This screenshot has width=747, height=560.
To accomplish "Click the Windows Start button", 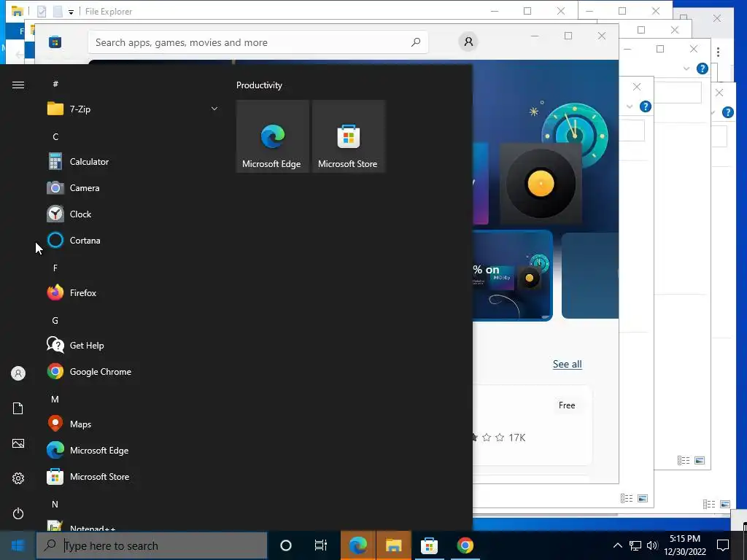I will [x=18, y=545].
